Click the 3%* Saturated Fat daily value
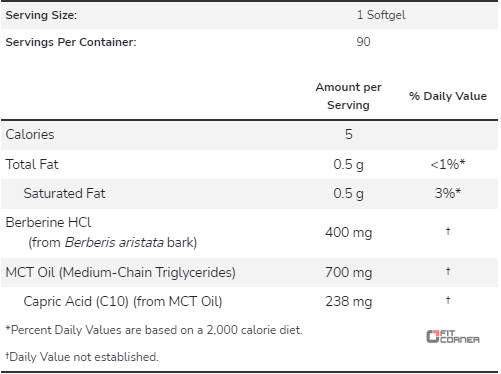The width and height of the screenshot is (501, 374). pyautogui.click(x=448, y=193)
